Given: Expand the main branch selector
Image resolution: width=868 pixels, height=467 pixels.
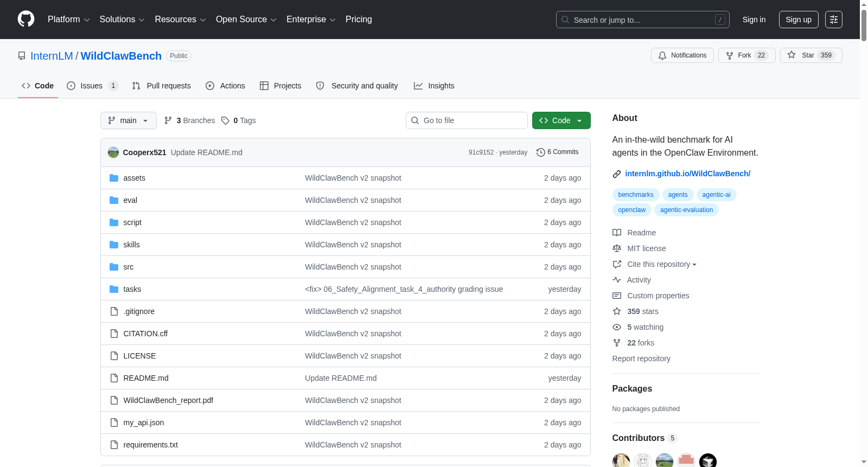Looking at the screenshot, I should pyautogui.click(x=129, y=120).
